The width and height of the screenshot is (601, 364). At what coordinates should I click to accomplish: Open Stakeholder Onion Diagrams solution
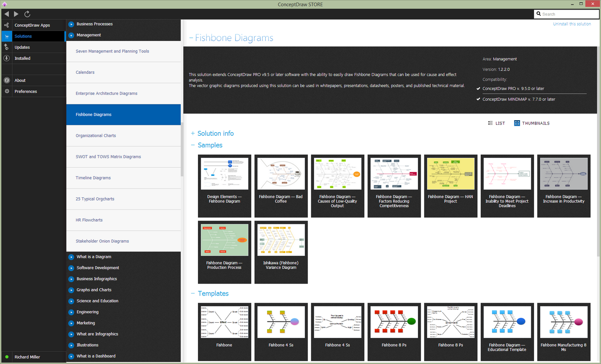[x=123, y=241]
